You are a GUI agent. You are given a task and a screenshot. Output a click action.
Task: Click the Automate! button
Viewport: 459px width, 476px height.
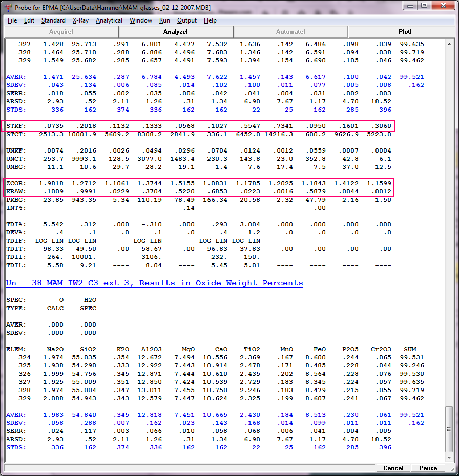pyautogui.click(x=290, y=32)
